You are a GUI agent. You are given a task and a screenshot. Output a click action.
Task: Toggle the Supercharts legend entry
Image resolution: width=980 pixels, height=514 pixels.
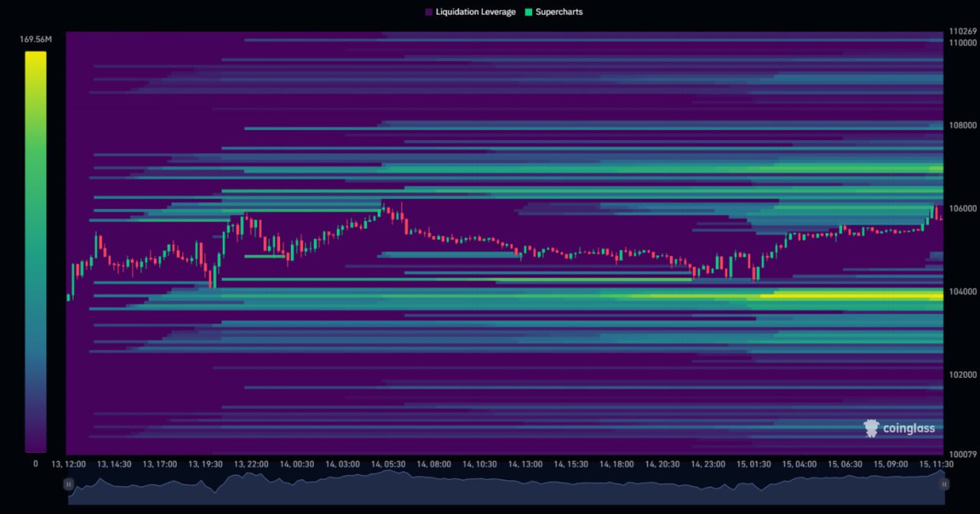pos(559,12)
